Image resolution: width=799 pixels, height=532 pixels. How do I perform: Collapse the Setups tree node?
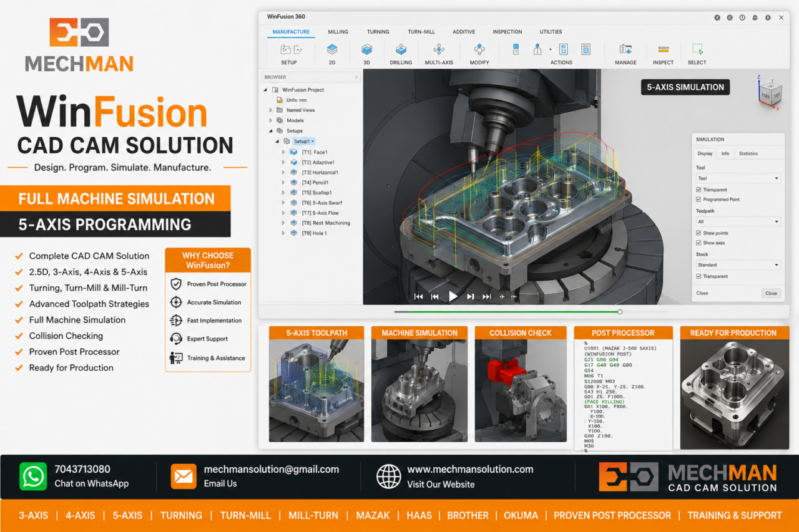tap(271, 131)
